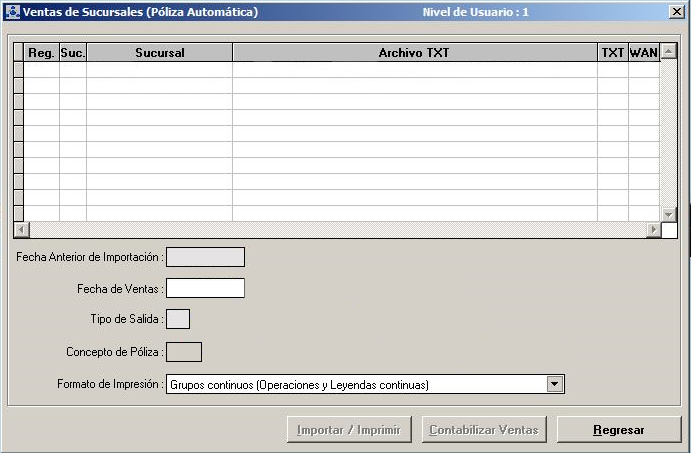Screen dimensions: 691x453
Task: Open the Formato de Impresión dropdown
Action: coord(555,384)
